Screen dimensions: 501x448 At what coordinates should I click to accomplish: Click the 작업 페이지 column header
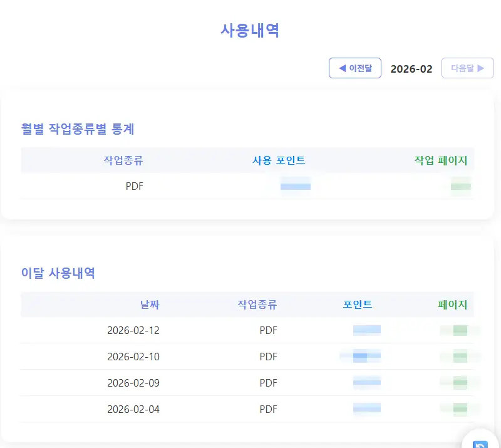(x=442, y=160)
